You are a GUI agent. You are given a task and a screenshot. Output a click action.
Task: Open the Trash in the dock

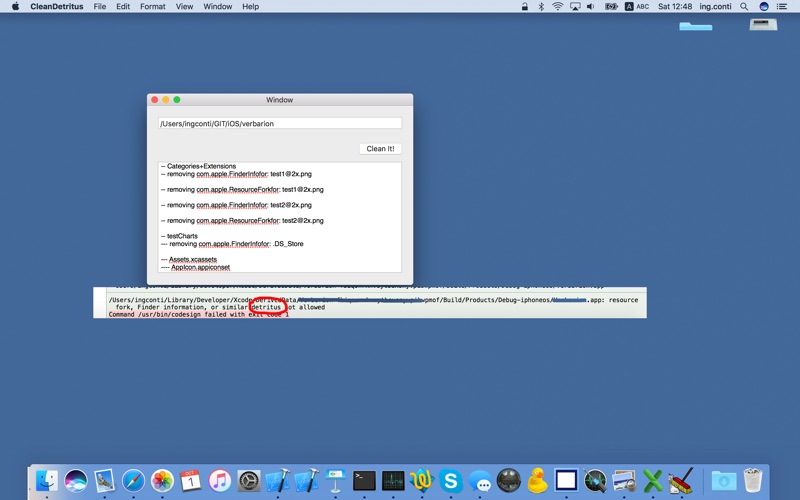click(753, 481)
